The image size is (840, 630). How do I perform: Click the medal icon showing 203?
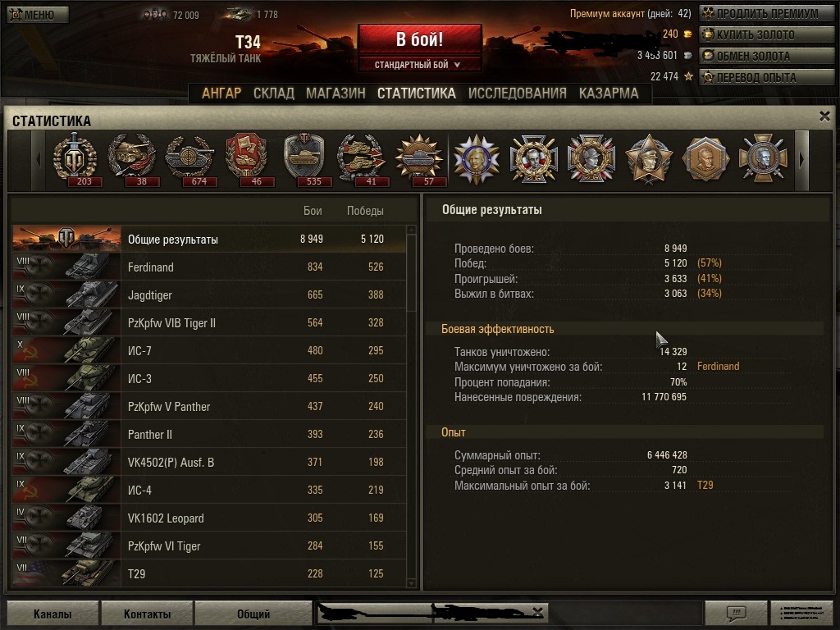coord(75,158)
